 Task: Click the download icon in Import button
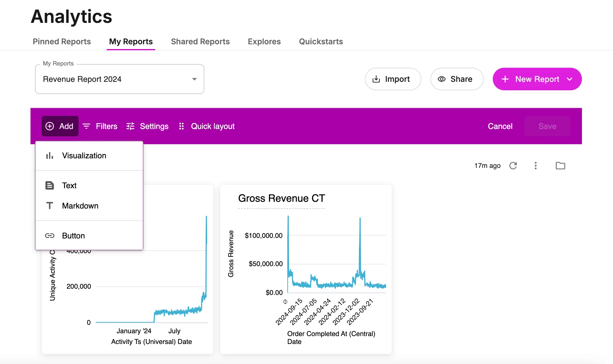coord(376,79)
